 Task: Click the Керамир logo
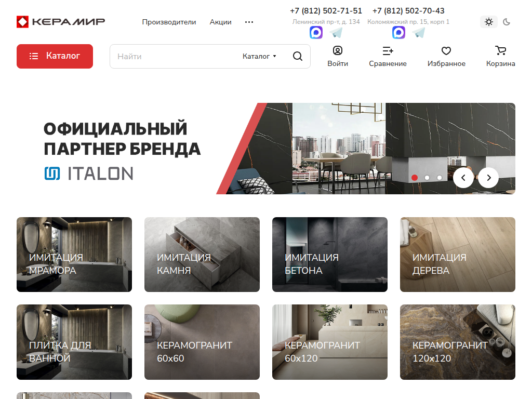click(x=61, y=22)
